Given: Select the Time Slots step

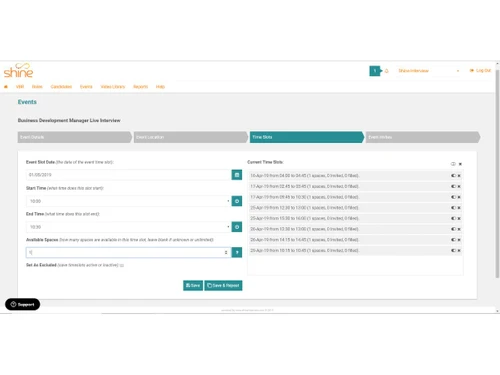Looking at the screenshot, I should 307,137.
